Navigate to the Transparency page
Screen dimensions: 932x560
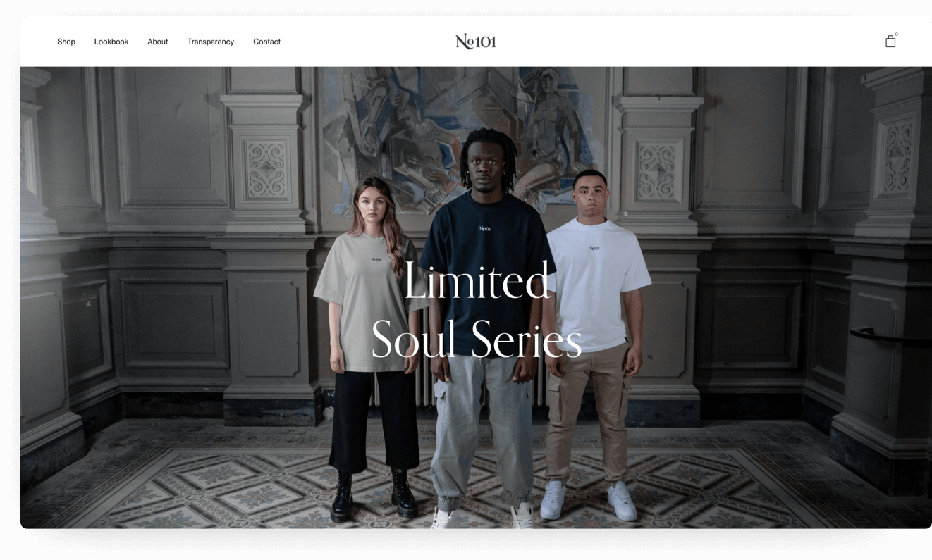[x=211, y=42]
